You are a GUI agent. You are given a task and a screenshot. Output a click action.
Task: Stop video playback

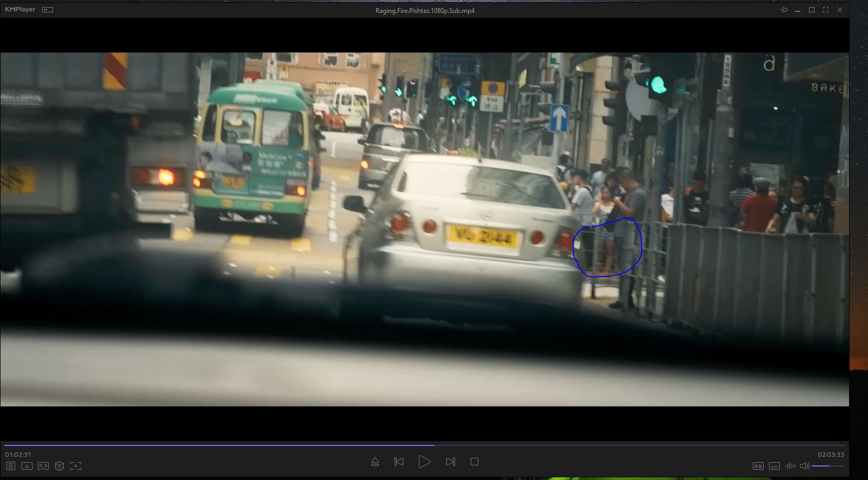pyautogui.click(x=475, y=462)
